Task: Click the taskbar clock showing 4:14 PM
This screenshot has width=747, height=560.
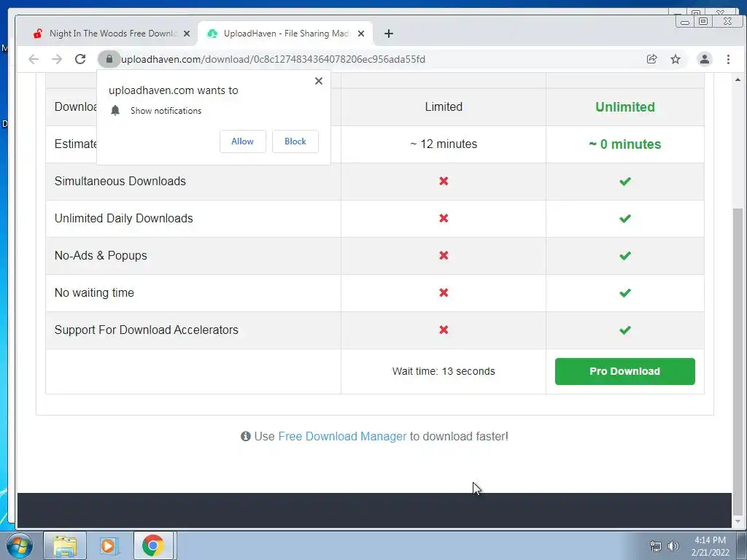Action: 711,546
